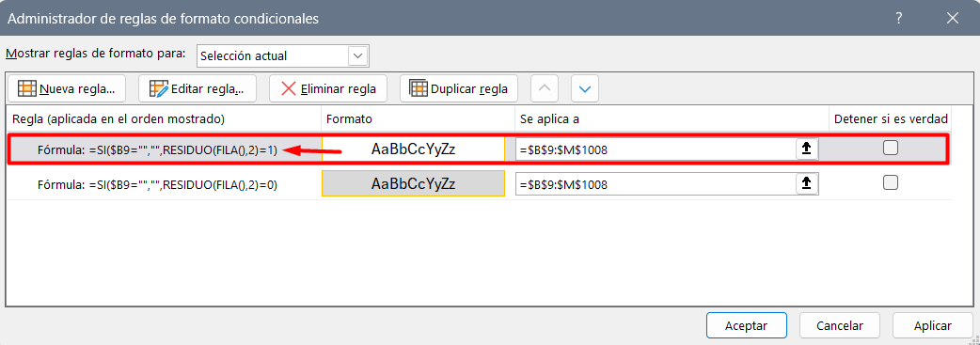Screen dimensions: 980x345
Task: Duplicate the rule using Duplicar regla
Action: pyautogui.click(x=459, y=88)
